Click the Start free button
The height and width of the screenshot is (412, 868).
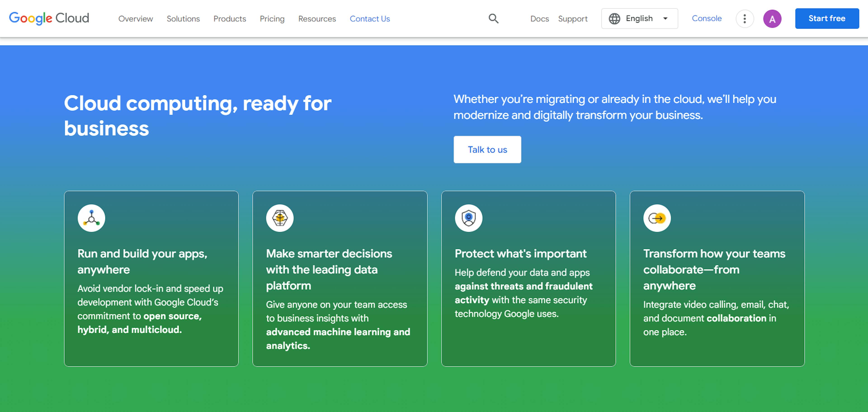click(827, 19)
